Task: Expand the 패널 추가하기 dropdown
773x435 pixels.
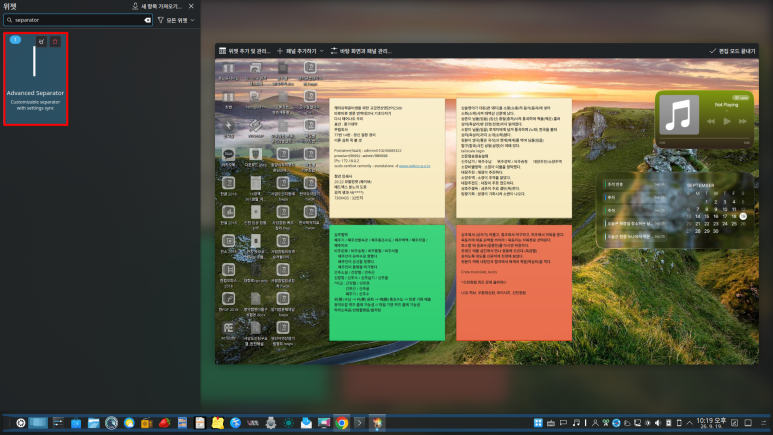Action: 300,51
